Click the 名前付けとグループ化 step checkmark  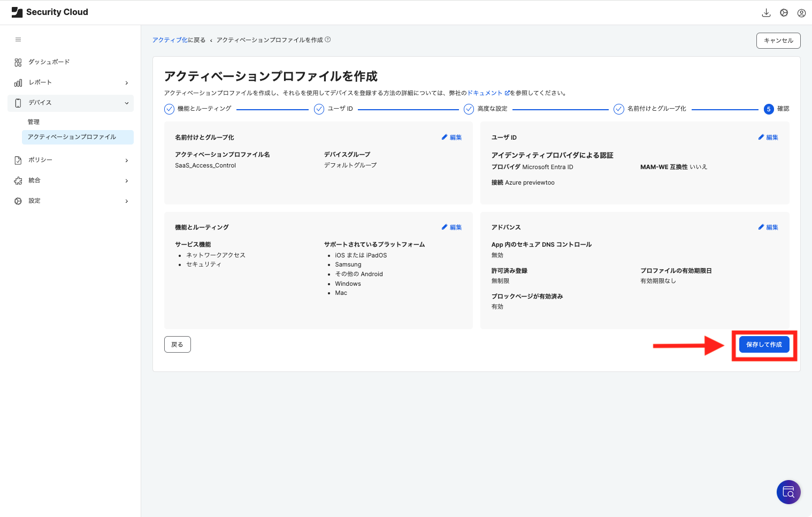click(x=618, y=109)
